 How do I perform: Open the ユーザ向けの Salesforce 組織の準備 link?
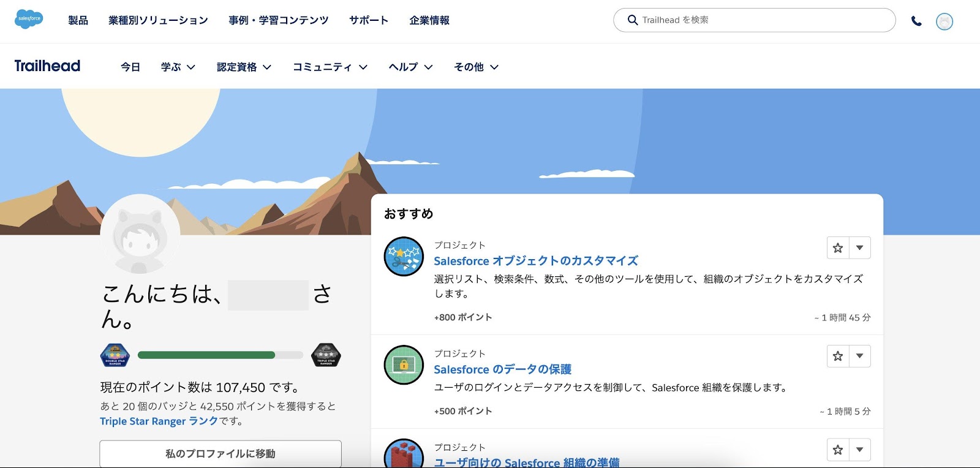point(527,462)
